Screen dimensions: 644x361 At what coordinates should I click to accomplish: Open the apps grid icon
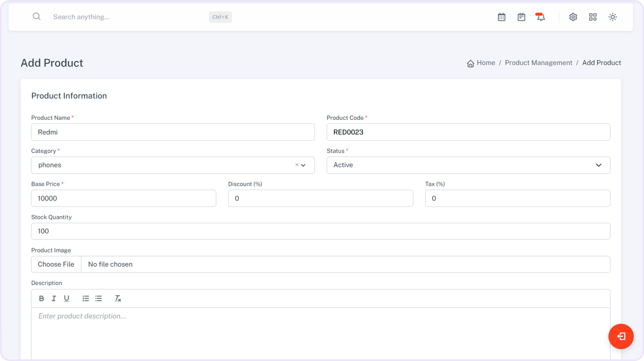(592, 17)
